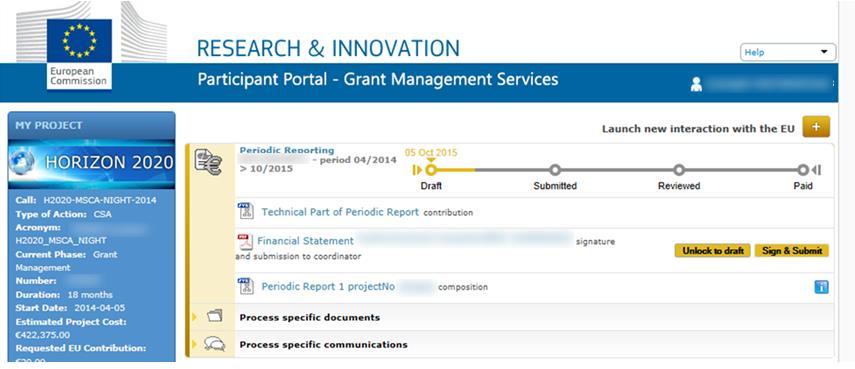Click the European Commission logo

click(x=79, y=53)
